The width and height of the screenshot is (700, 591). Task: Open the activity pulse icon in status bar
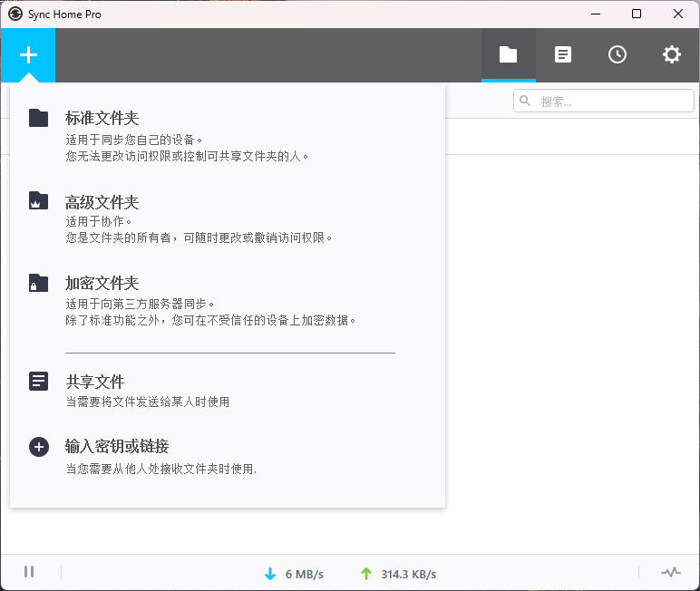[x=671, y=572]
